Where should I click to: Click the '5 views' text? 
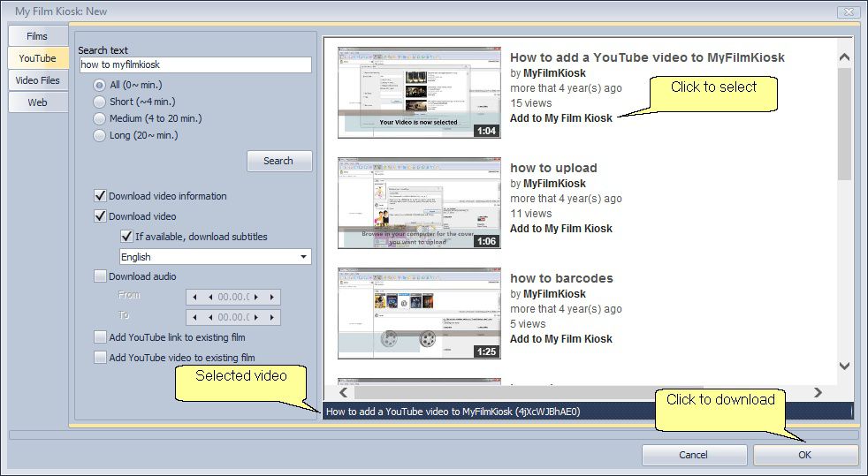528,324
